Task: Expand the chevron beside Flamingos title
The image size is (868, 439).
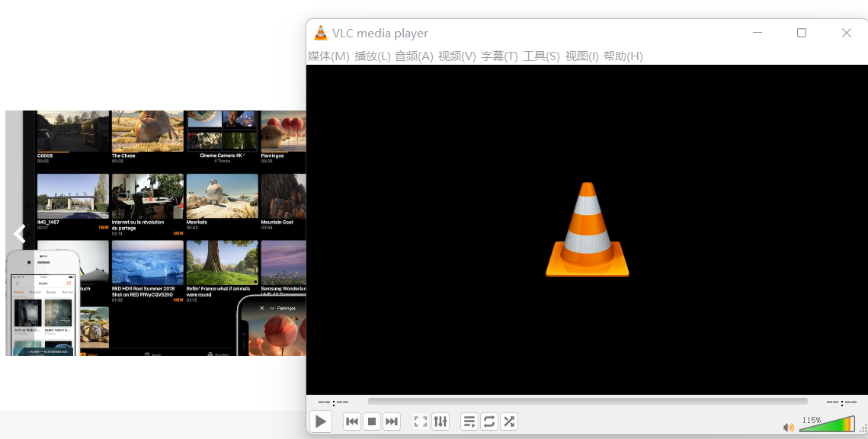Action: [272, 309]
